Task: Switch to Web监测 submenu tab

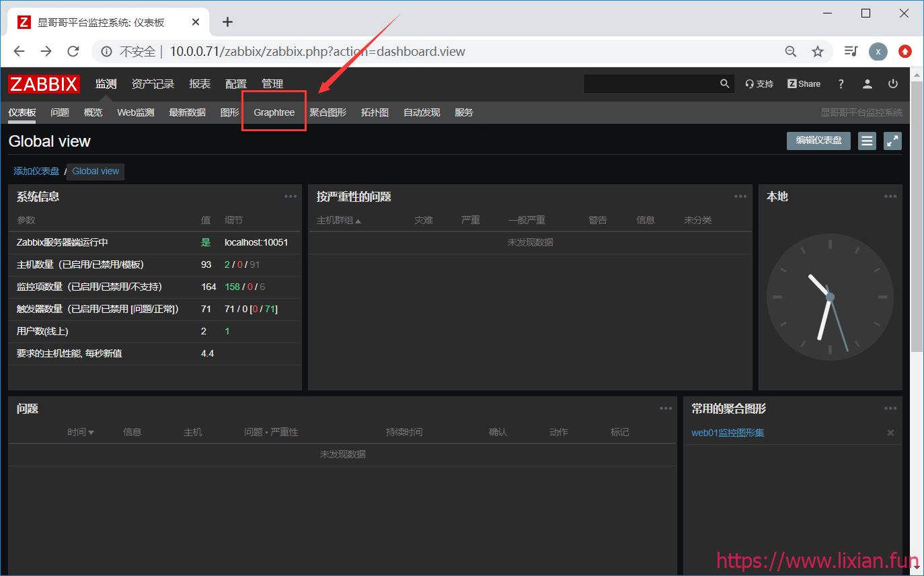Action: [136, 112]
